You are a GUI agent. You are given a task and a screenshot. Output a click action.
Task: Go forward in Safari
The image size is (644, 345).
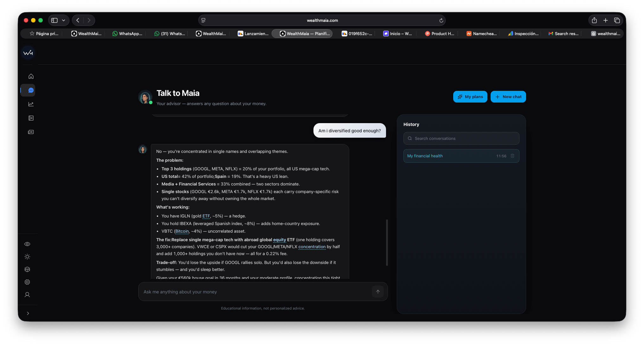(89, 20)
